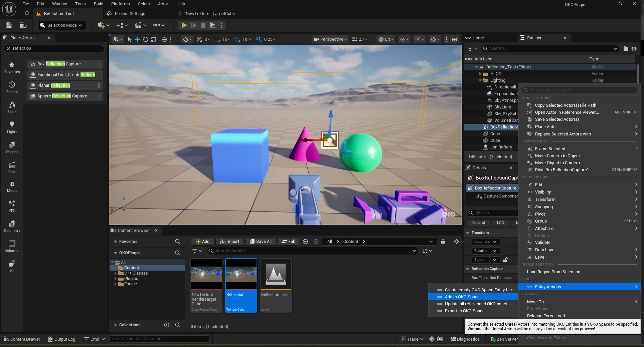The image size is (644, 347).
Task: Open the Lights category in Place Actors
Action: pyautogui.click(x=12, y=127)
